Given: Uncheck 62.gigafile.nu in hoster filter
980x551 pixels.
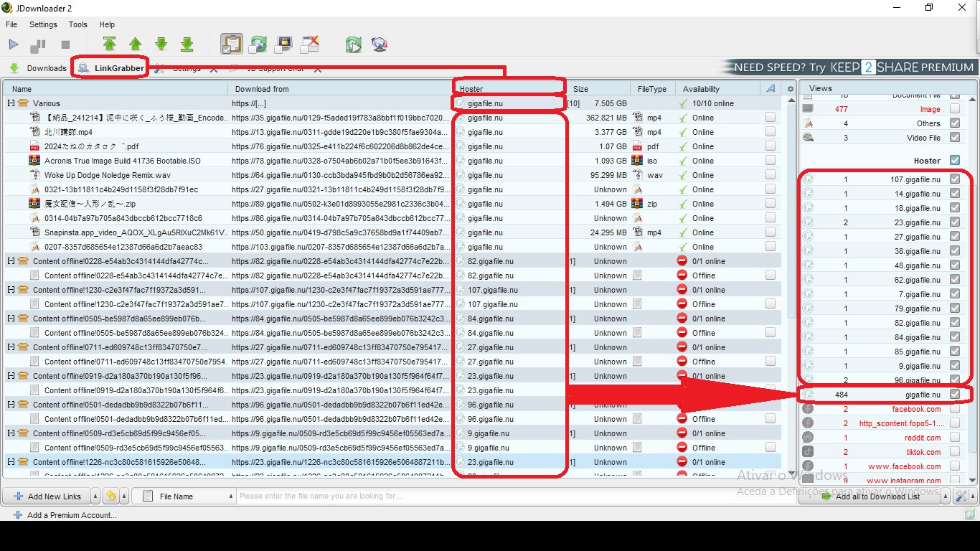Looking at the screenshot, I should [x=954, y=280].
